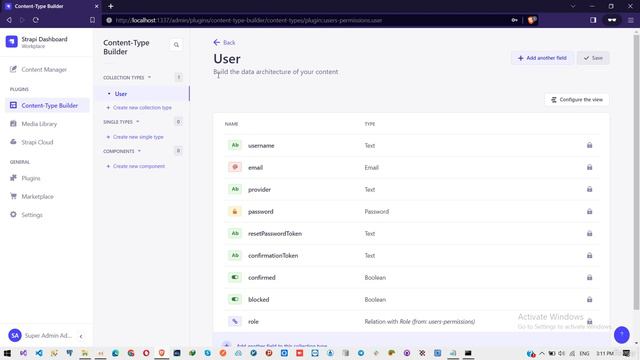Click the 'Password' type cell
The height and width of the screenshot is (360, 640).
pyautogui.click(x=376, y=211)
